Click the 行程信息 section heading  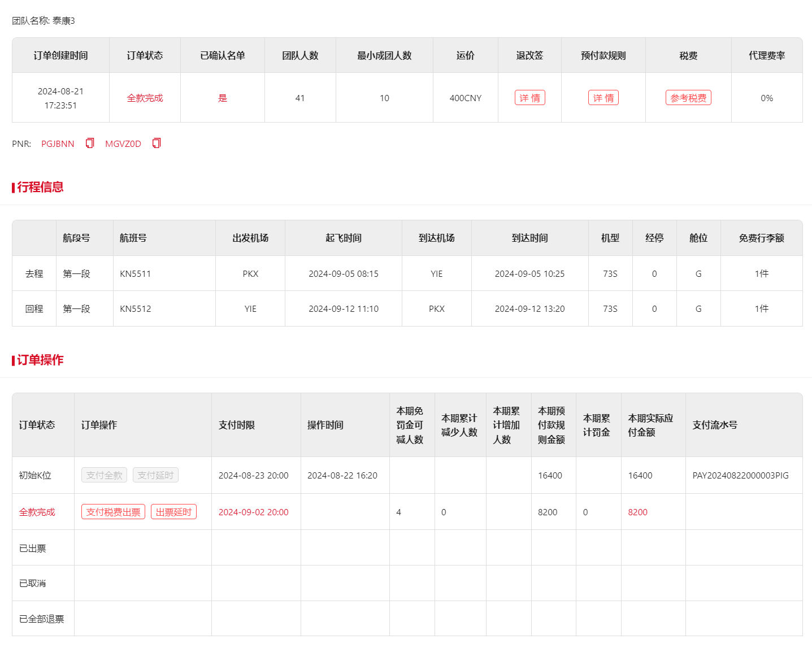(x=40, y=187)
